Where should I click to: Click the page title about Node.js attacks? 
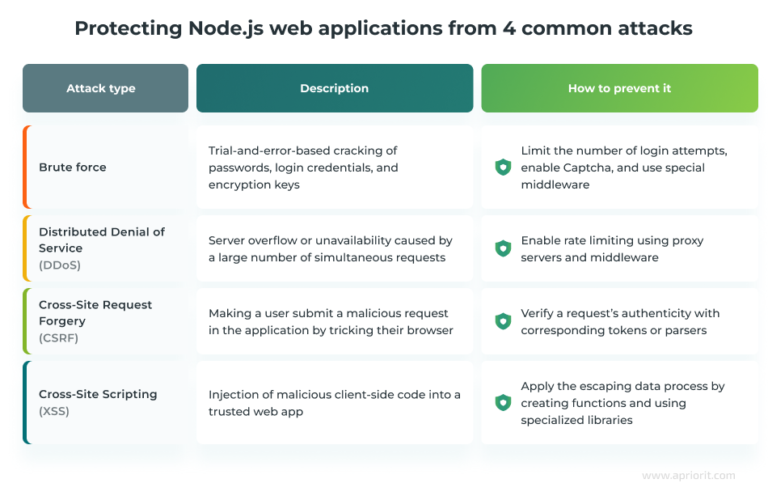coord(384,28)
